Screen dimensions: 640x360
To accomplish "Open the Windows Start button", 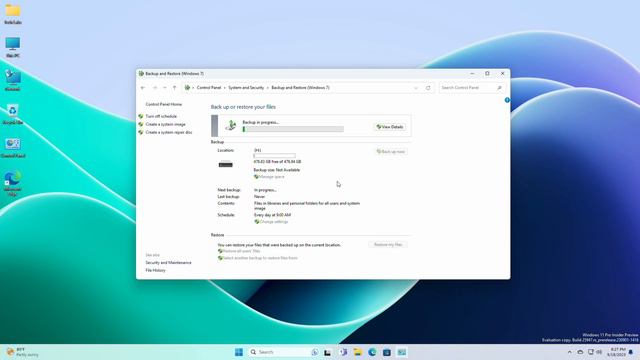I will pos(239,352).
